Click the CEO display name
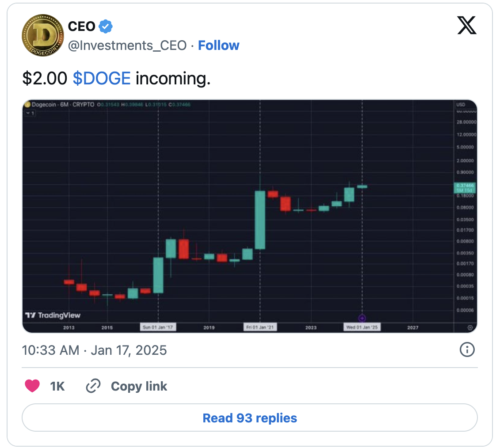Viewport: 496px width, 448px height. 82,27
